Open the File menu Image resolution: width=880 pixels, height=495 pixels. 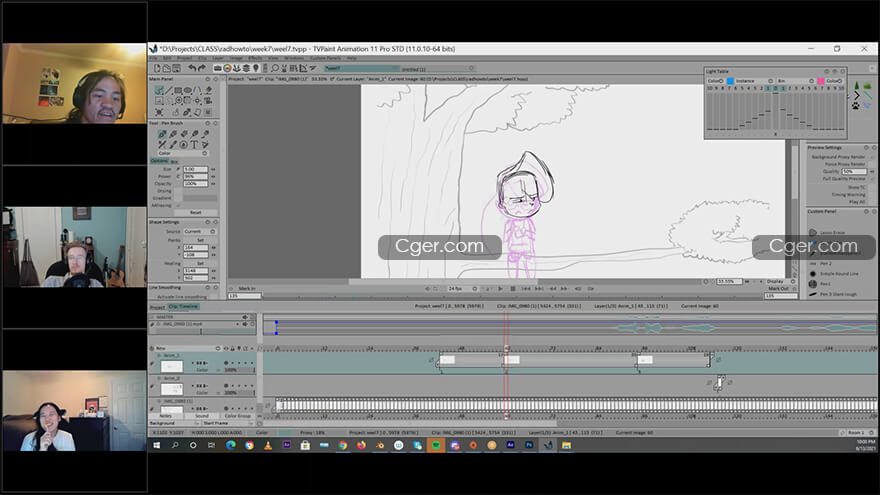[x=153, y=58]
